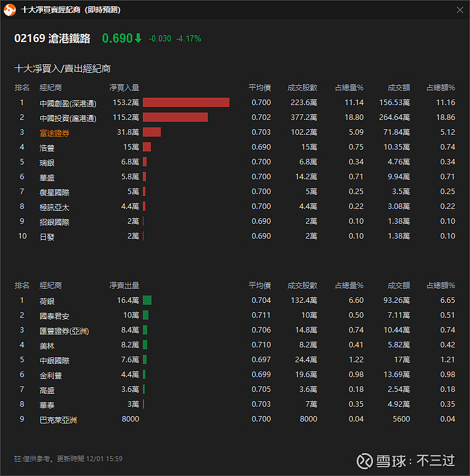Select broker 中國創盈(深港通) row
This screenshot has width=470, height=476.
pyautogui.click(x=235, y=103)
